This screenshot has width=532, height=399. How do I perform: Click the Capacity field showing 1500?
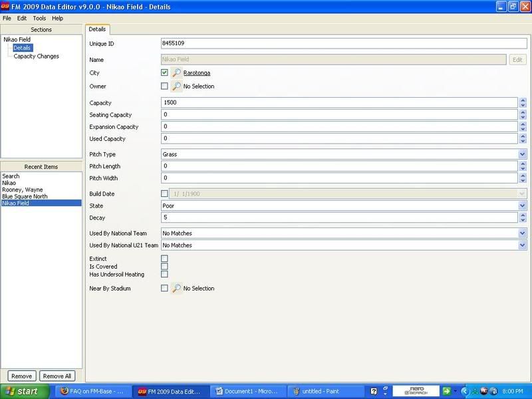tap(339, 102)
